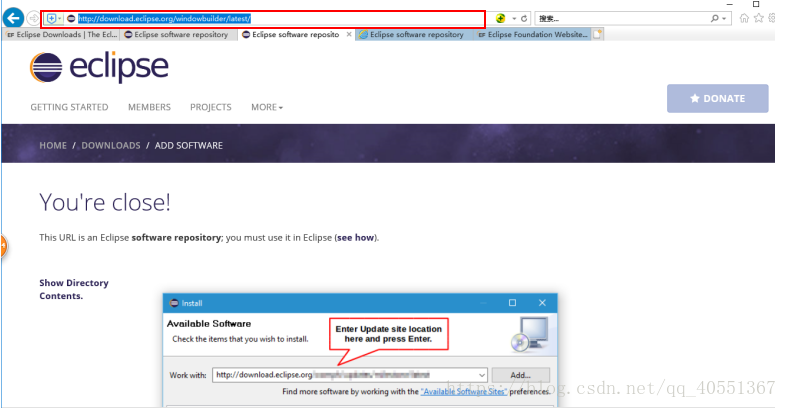This screenshot has width=787, height=408.
Task: Expand the address bar dropdown arrow
Action: tap(514, 19)
